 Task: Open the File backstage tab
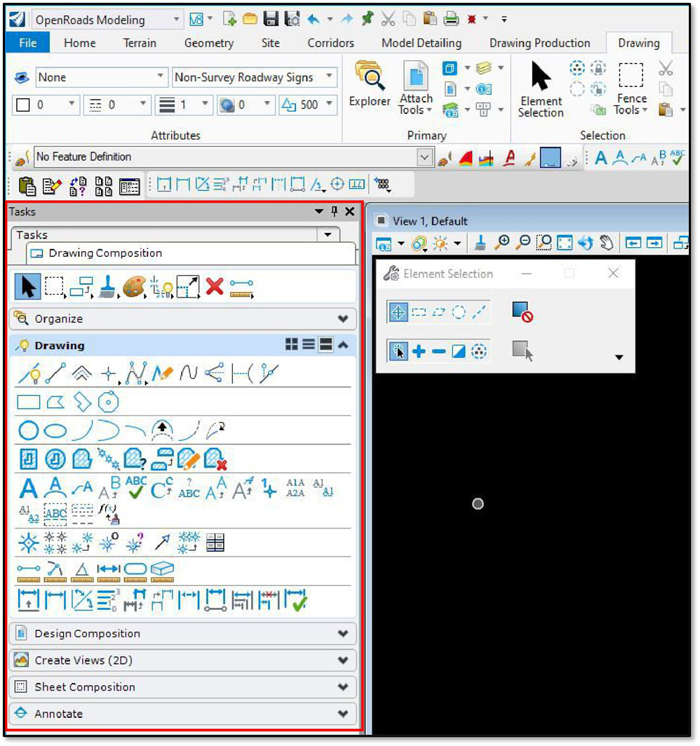(x=27, y=43)
